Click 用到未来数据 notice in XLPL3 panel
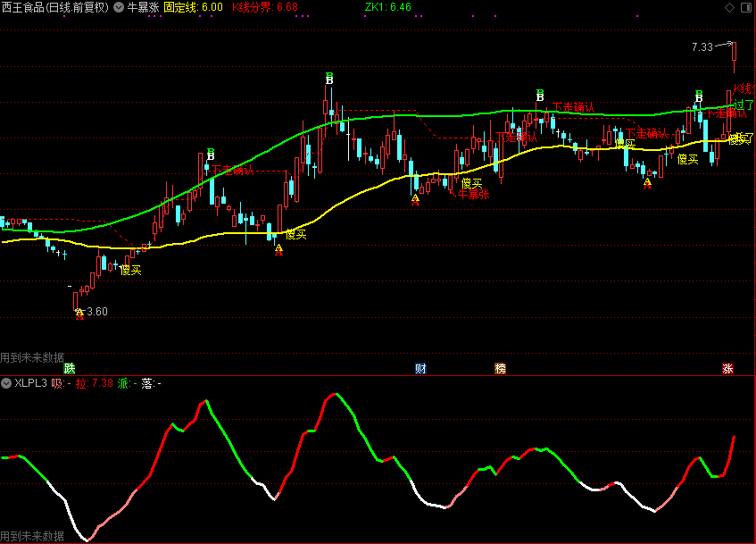The height and width of the screenshot is (544, 756). [32, 536]
